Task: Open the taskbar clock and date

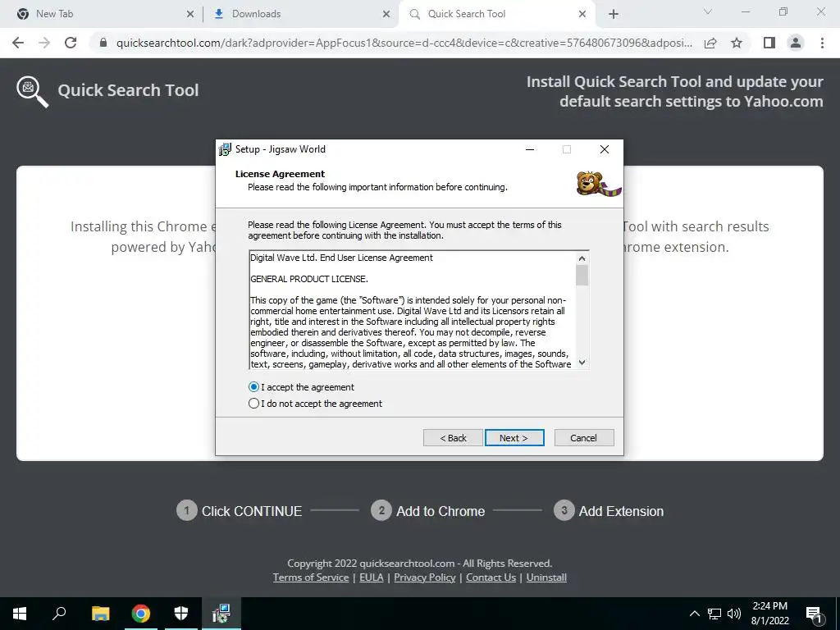Action: tap(769, 614)
